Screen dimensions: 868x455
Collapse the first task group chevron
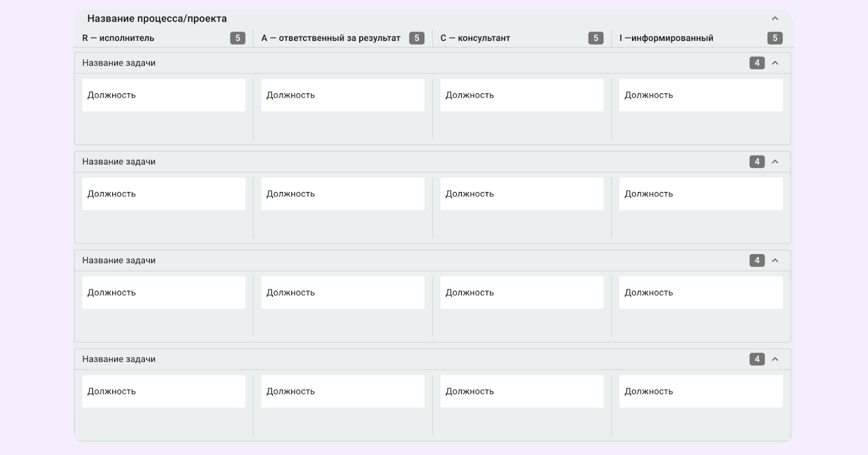click(x=775, y=63)
